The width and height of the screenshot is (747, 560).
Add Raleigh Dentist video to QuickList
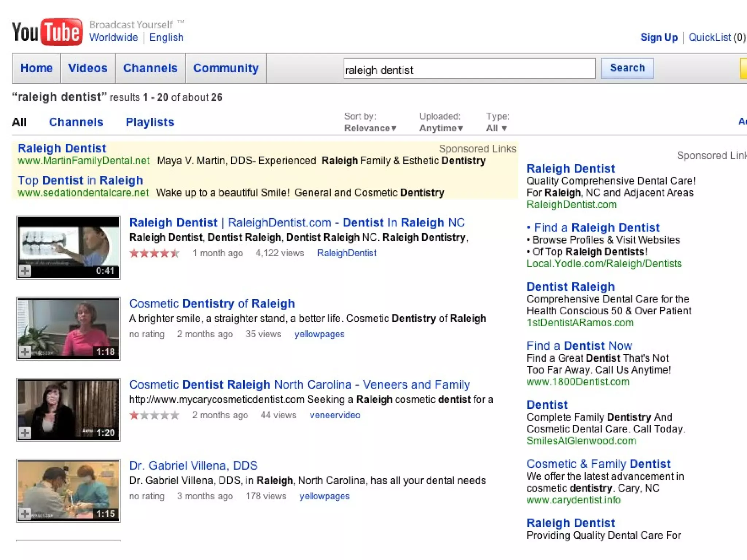(x=25, y=271)
